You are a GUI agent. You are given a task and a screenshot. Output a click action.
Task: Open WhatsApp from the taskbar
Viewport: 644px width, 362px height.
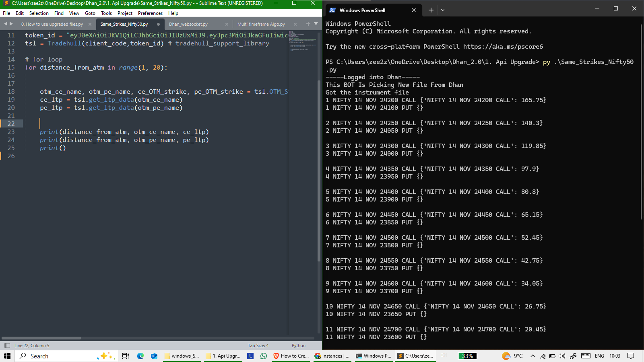pyautogui.click(x=264, y=356)
